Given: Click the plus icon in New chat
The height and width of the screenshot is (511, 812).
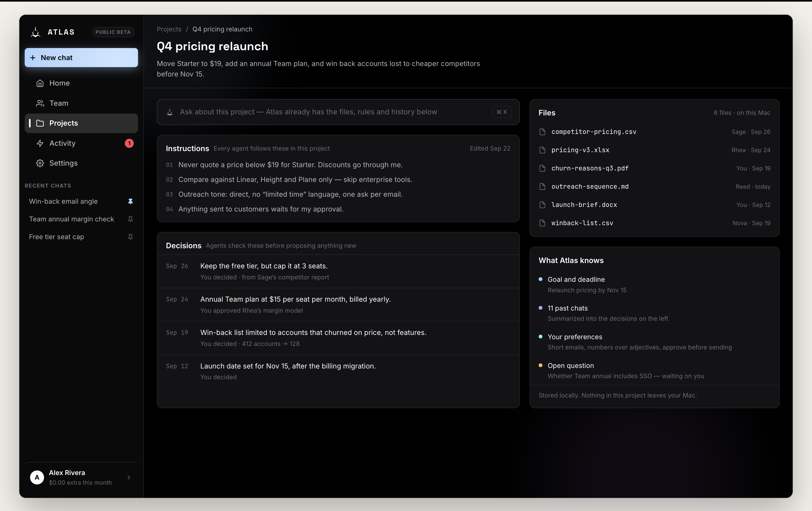Looking at the screenshot, I should (x=33, y=58).
